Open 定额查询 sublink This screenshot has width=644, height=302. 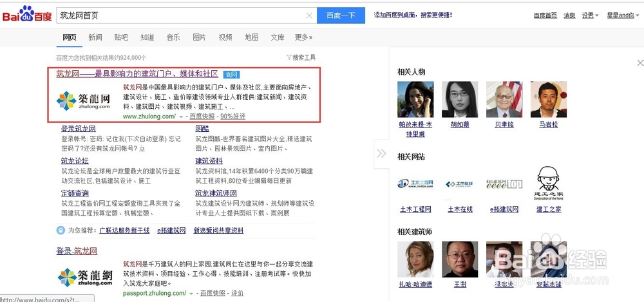tap(75, 193)
